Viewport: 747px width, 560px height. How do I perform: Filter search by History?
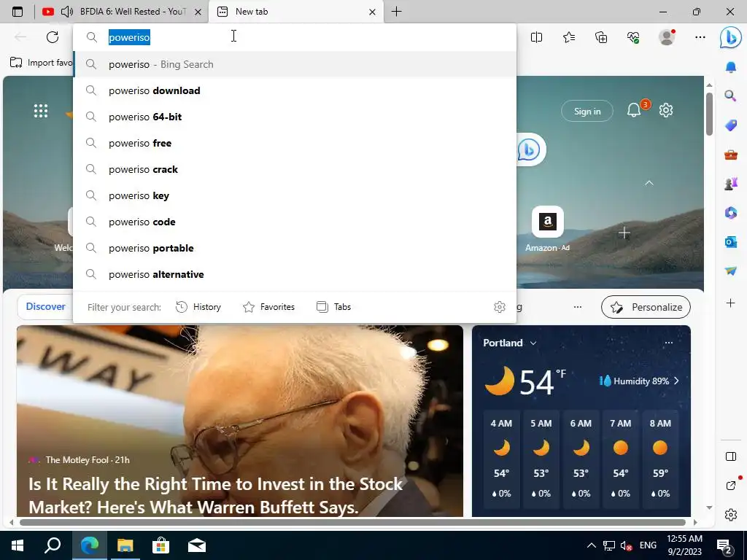coord(198,307)
